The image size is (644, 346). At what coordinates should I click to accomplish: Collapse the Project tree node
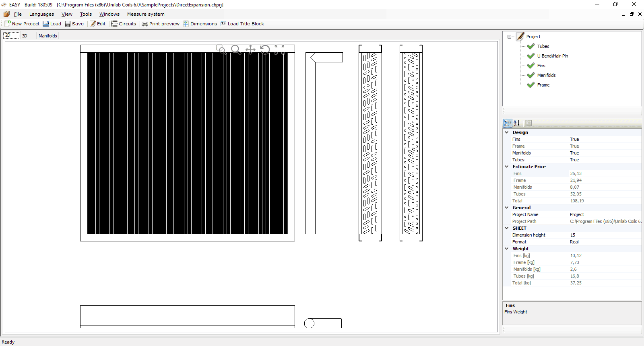[x=509, y=37]
